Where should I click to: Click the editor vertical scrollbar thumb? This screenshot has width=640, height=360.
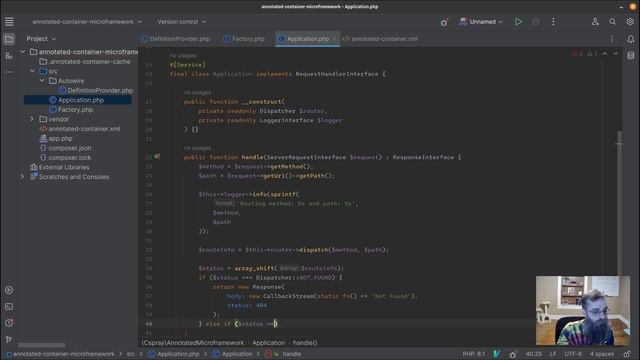[x=619, y=203]
